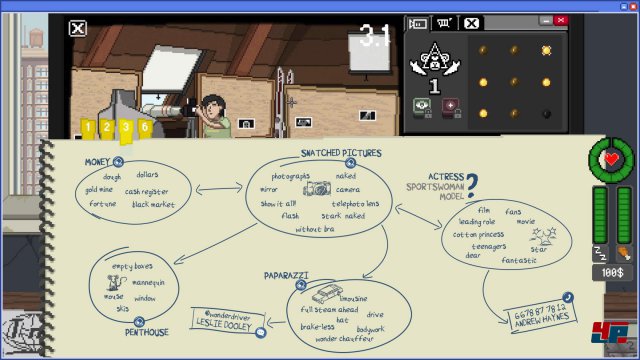Click the ANDREW HAYNES phone number card
640x360 pixels.
[x=542, y=316]
